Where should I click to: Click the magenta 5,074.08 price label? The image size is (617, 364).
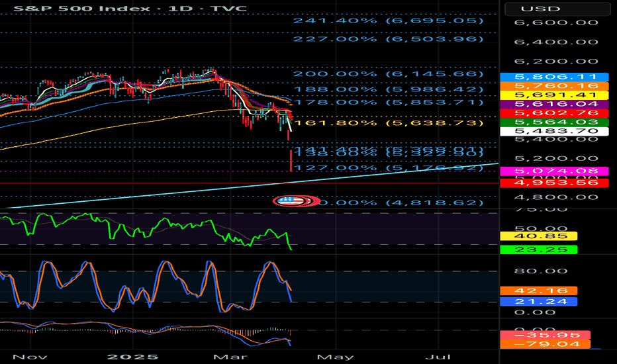coord(554,171)
